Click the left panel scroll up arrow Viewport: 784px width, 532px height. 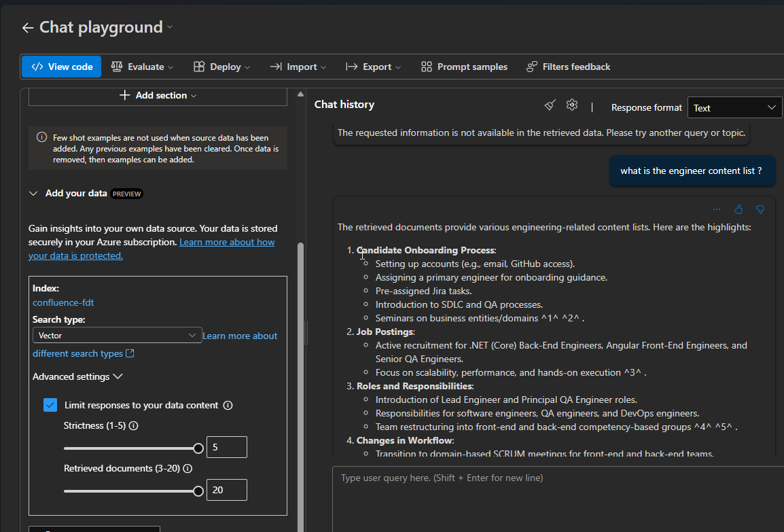[300, 94]
